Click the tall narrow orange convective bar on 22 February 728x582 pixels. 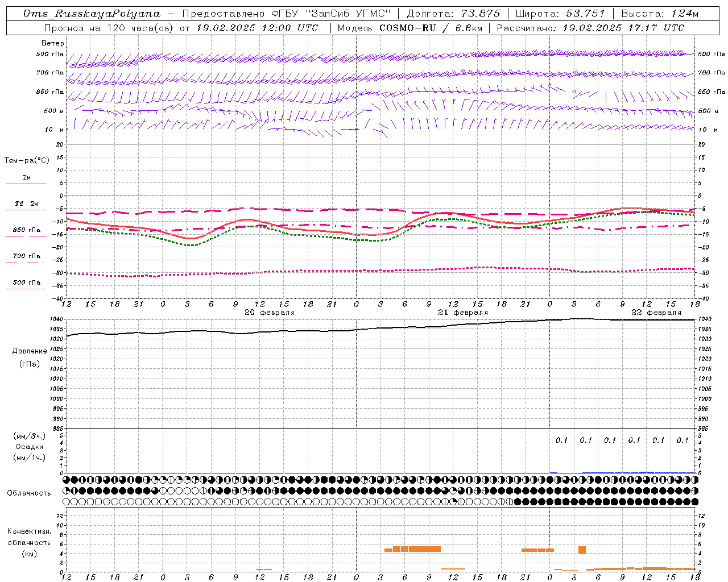[x=582, y=550]
